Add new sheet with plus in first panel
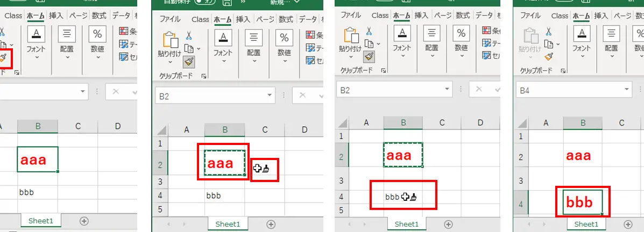This screenshot has height=232, width=644. (x=84, y=221)
